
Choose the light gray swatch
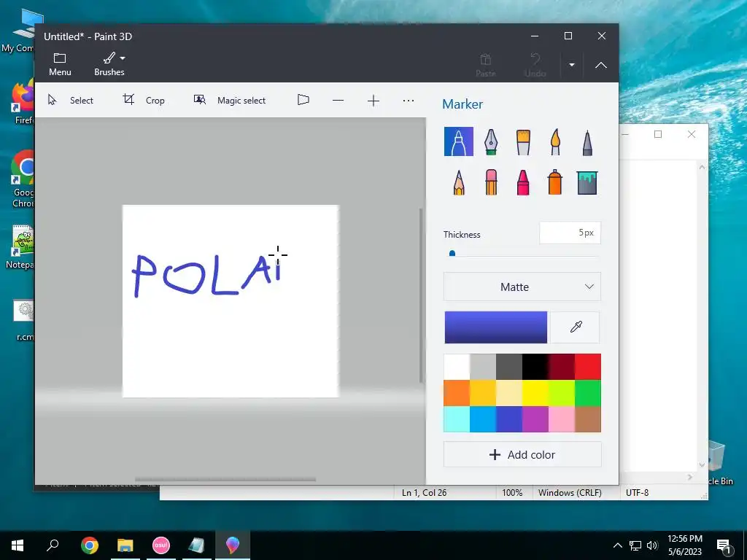[x=483, y=367]
